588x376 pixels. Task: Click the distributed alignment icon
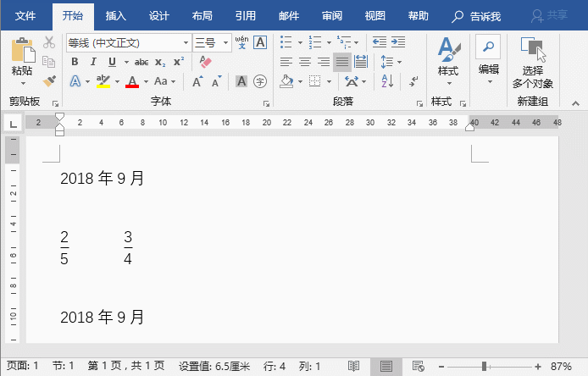(x=361, y=62)
